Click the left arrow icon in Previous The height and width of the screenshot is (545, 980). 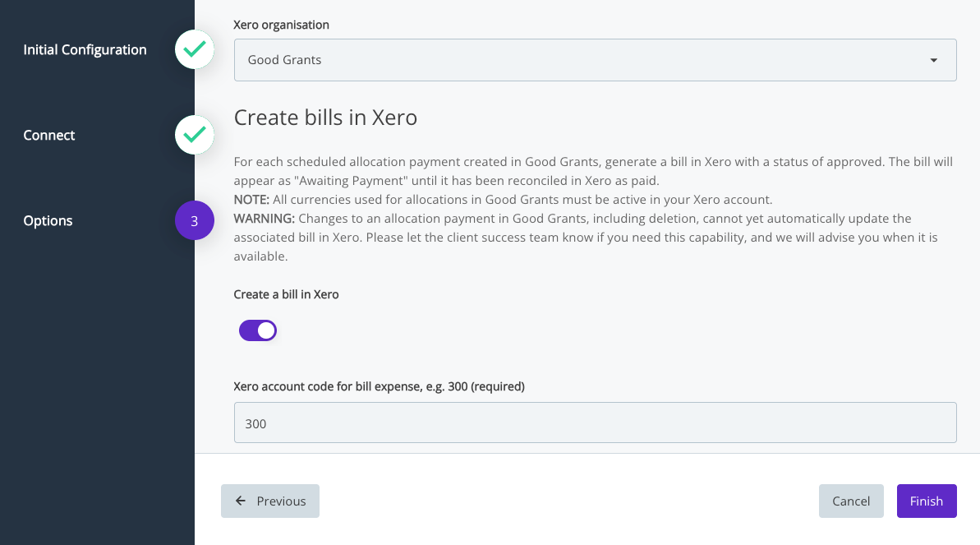coord(241,501)
